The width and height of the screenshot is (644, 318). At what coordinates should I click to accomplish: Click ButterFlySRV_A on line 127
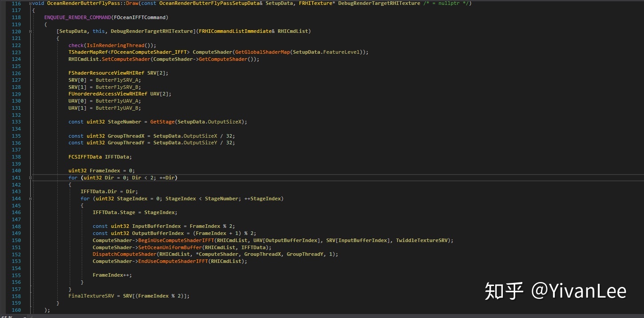[x=117, y=80]
